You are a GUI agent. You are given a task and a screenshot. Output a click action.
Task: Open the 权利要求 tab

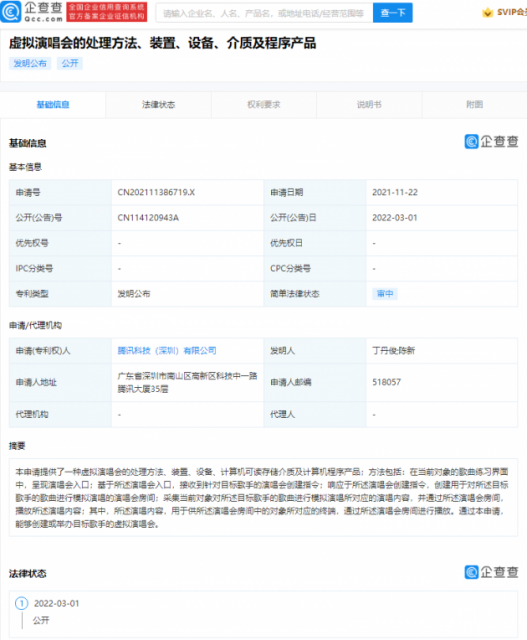coord(264,105)
